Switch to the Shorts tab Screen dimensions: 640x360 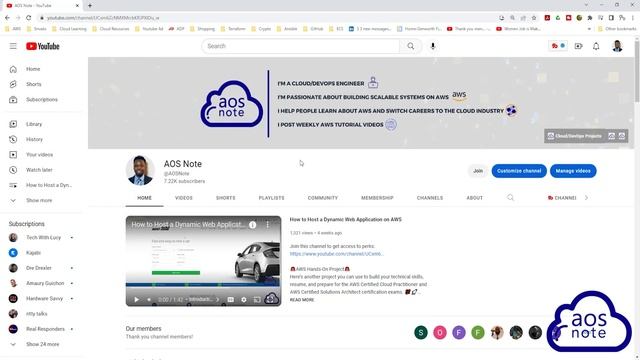click(x=225, y=198)
